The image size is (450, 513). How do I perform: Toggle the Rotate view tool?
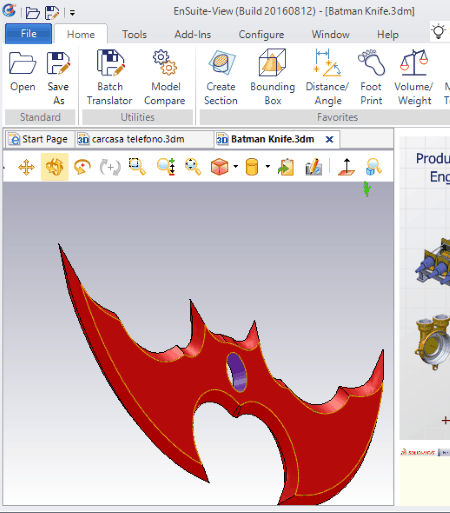click(55, 167)
